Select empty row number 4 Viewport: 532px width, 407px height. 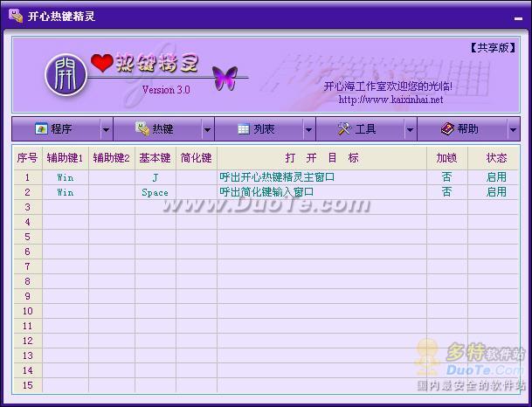coord(27,222)
